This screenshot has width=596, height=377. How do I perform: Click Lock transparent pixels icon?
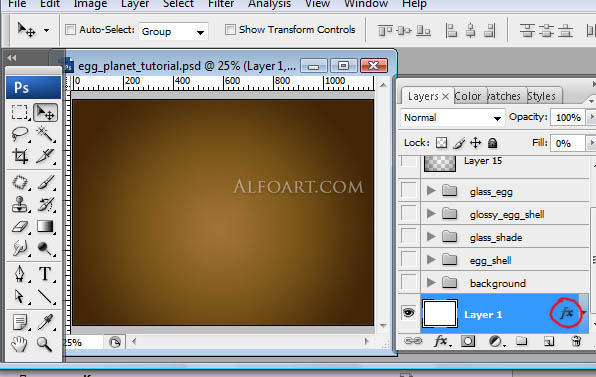[441, 143]
